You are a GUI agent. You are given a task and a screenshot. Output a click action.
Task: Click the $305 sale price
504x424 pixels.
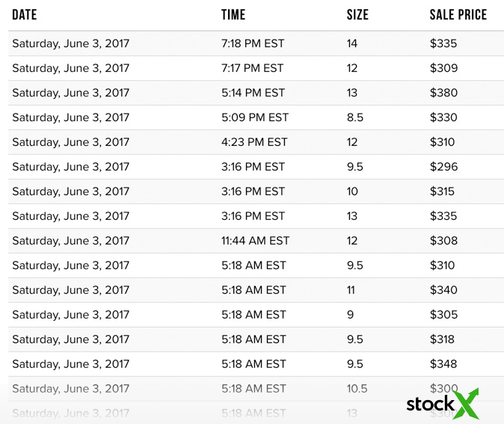[443, 315]
